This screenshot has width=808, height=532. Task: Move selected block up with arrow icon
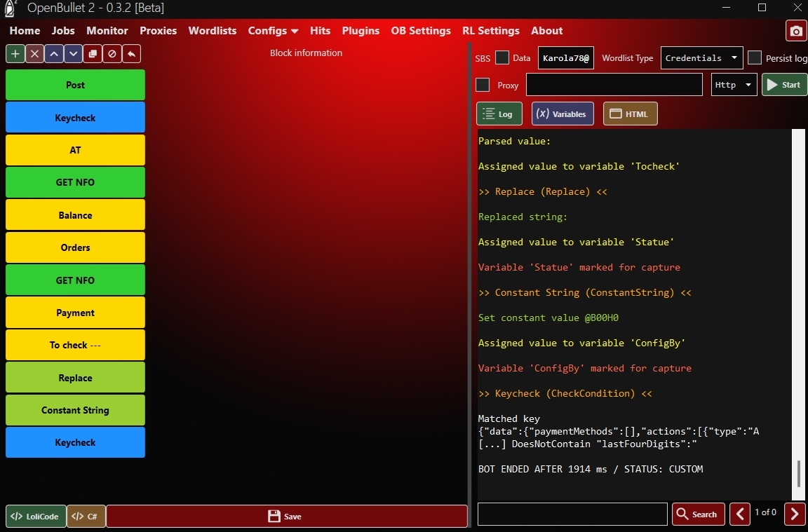tap(54, 54)
